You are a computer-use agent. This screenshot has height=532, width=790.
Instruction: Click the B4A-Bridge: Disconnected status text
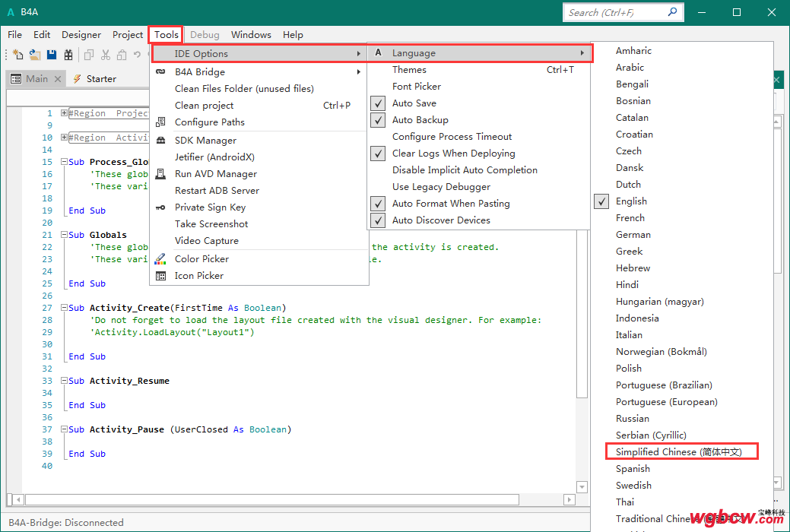pos(66,522)
